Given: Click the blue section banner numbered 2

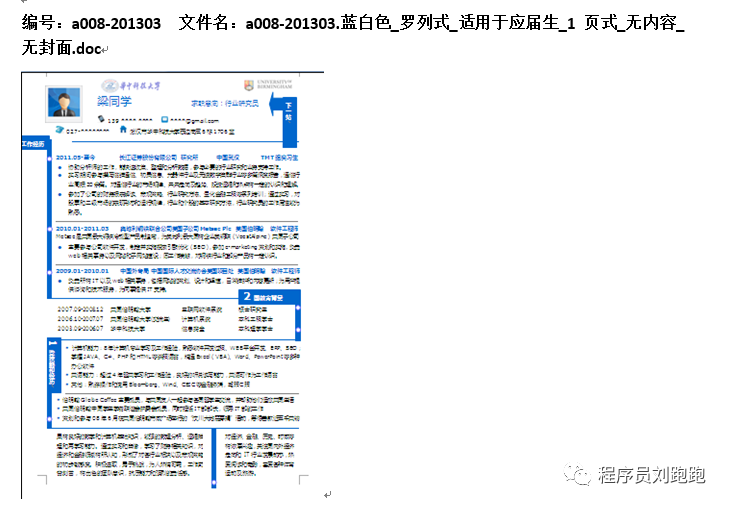Looking at the screenshot, I should point(269,297).
